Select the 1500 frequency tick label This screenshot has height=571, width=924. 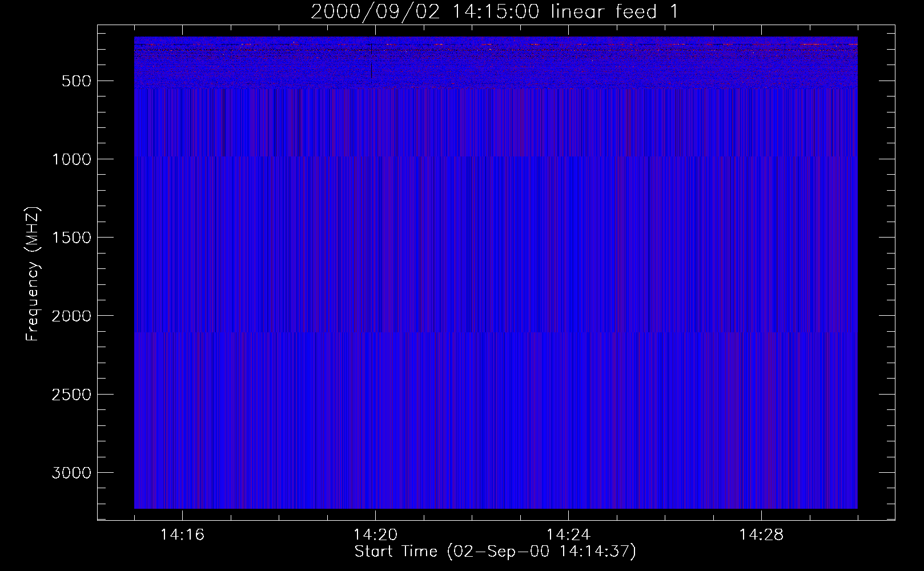(x=71, y=238)
